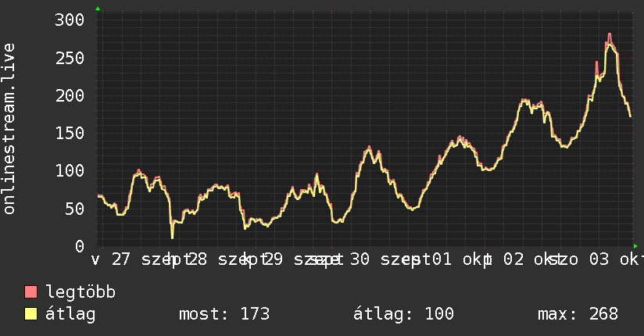
Task: Click the y-axis label 0
Action: (80, 246)
